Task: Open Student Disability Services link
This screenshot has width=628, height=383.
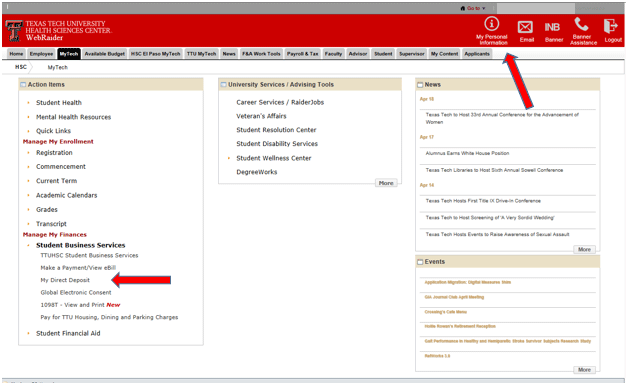Action: [277, 143]
